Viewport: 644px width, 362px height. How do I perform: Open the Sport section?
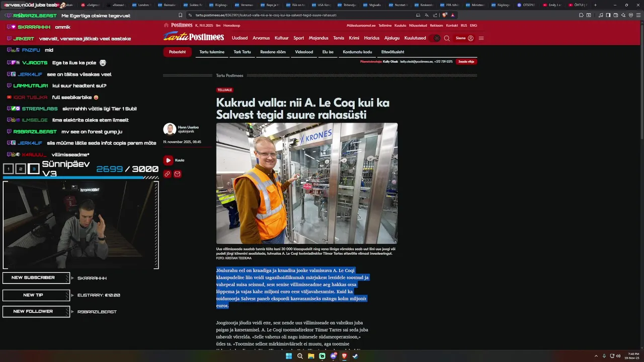click(299, 38)
